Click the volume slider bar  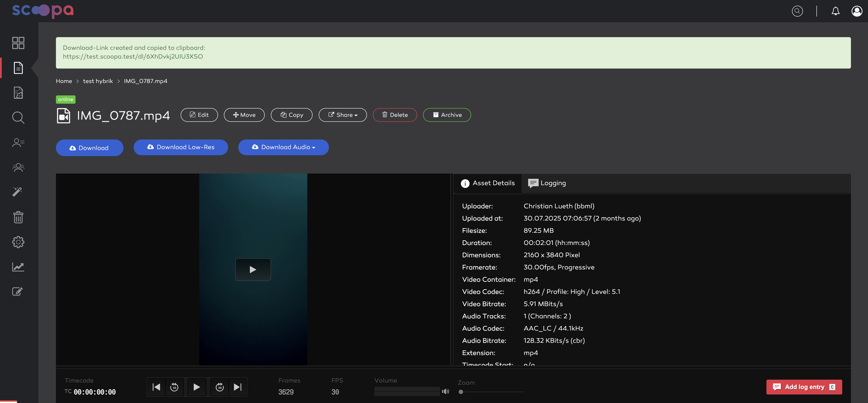(407, 391)
